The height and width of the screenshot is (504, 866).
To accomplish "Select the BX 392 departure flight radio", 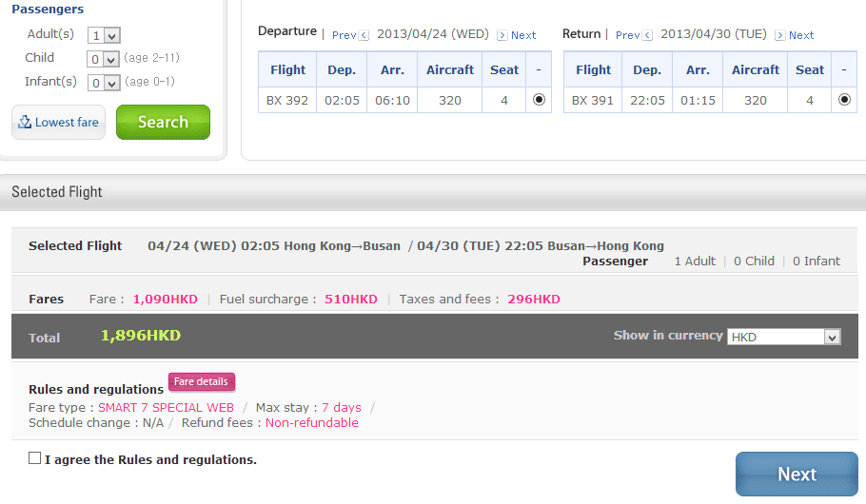I will click(x=539, y=100).
